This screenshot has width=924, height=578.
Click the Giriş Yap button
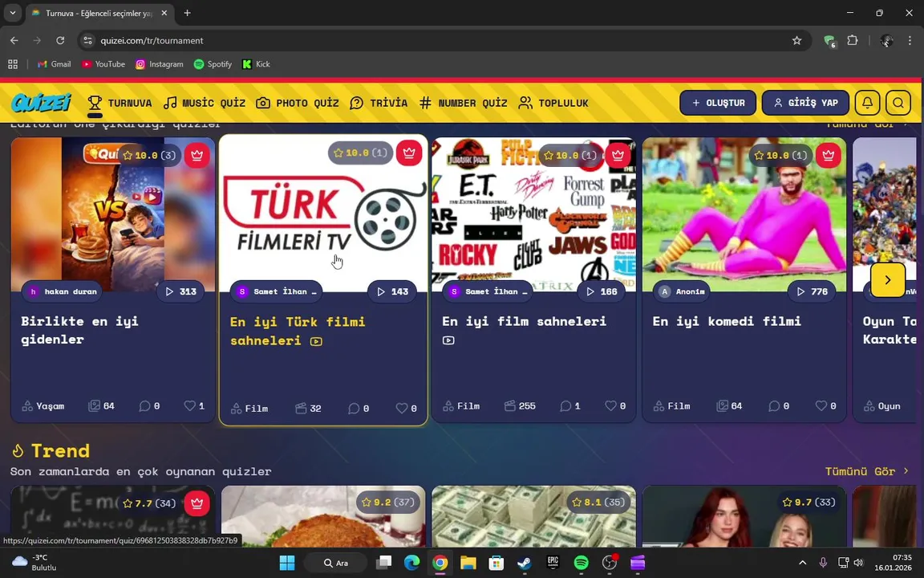tap(805, 103)
